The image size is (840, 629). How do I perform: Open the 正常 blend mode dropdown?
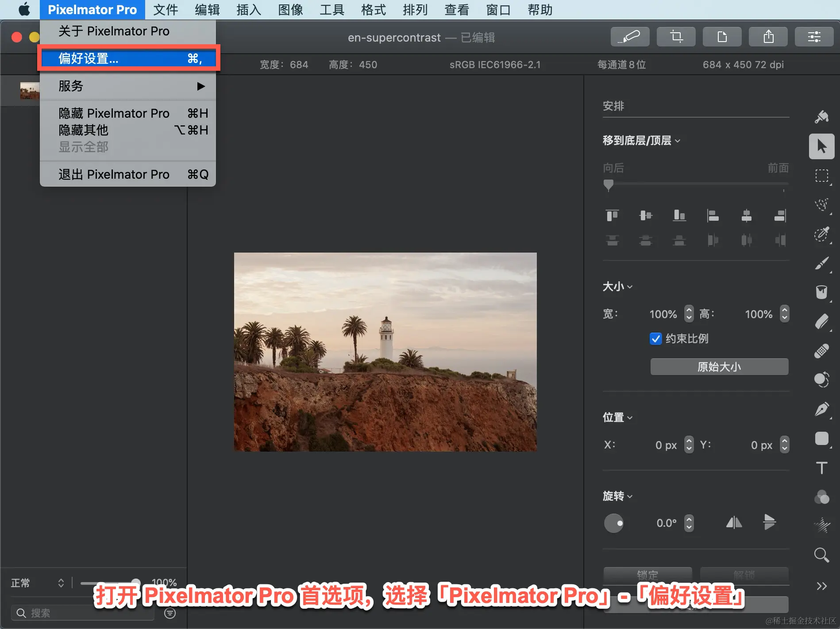point(38,583)
